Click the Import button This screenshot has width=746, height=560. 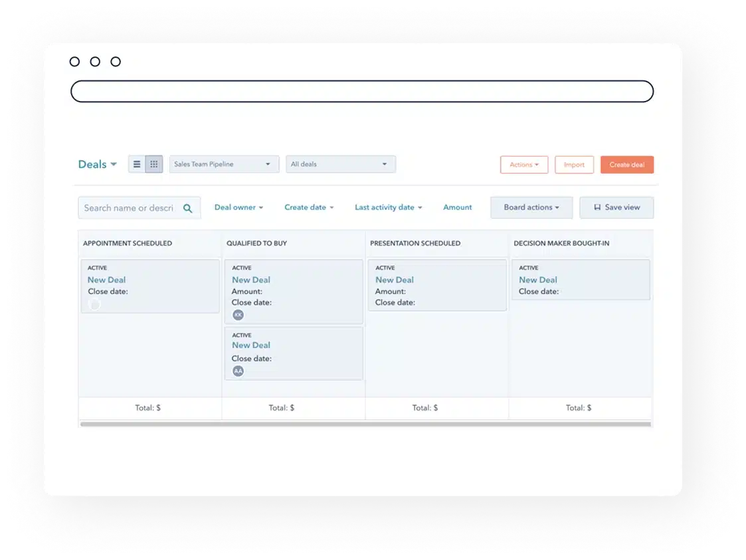click(x=574, y=165)
